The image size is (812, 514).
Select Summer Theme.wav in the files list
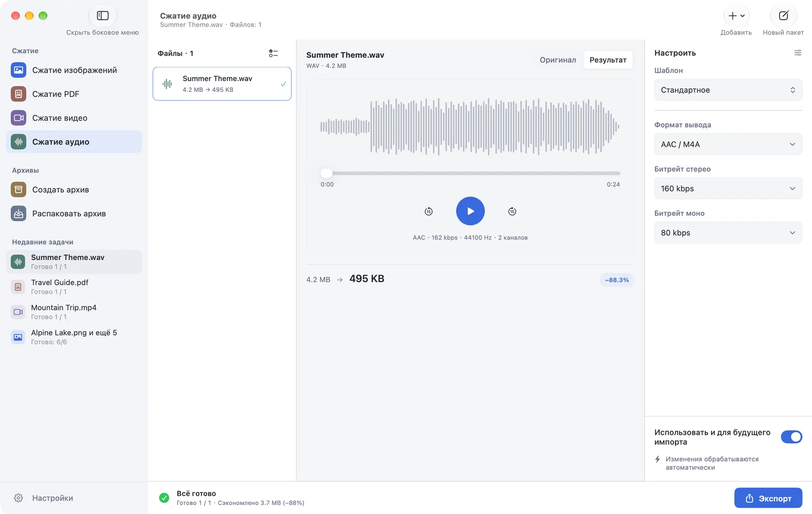tap(222, 84)
